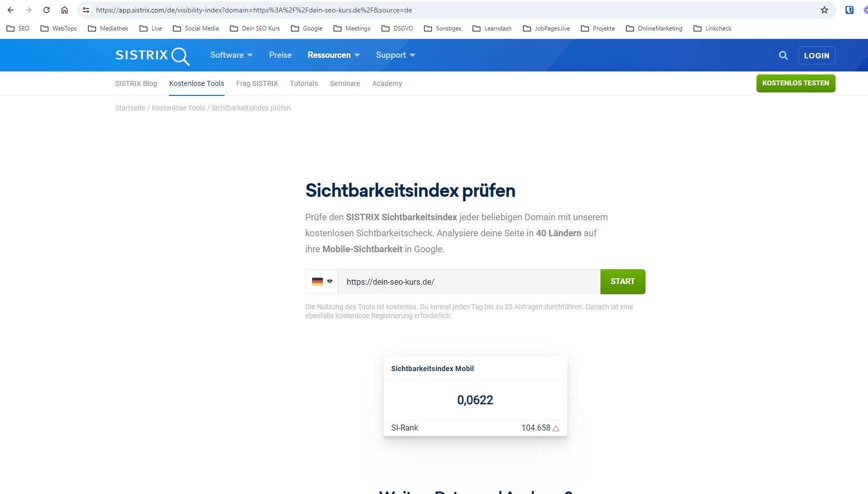The height and width of the screenshot is (494, 868).
Task: Open the SEO bookmarks folder
Action: (x=18, y=28)
